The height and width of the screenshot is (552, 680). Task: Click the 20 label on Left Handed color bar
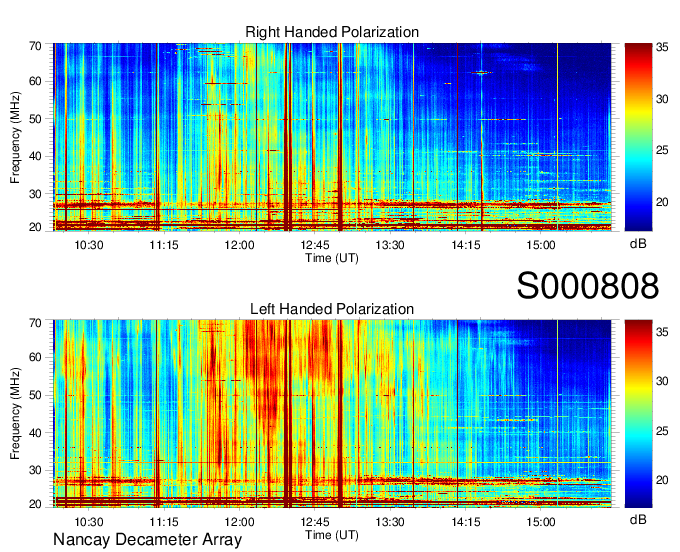662,480
